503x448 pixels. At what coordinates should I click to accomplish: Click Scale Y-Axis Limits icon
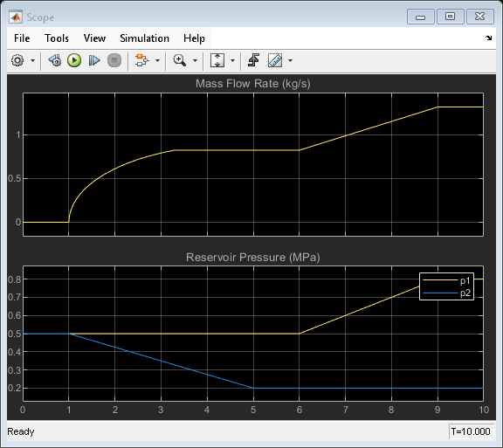[217, 60]
